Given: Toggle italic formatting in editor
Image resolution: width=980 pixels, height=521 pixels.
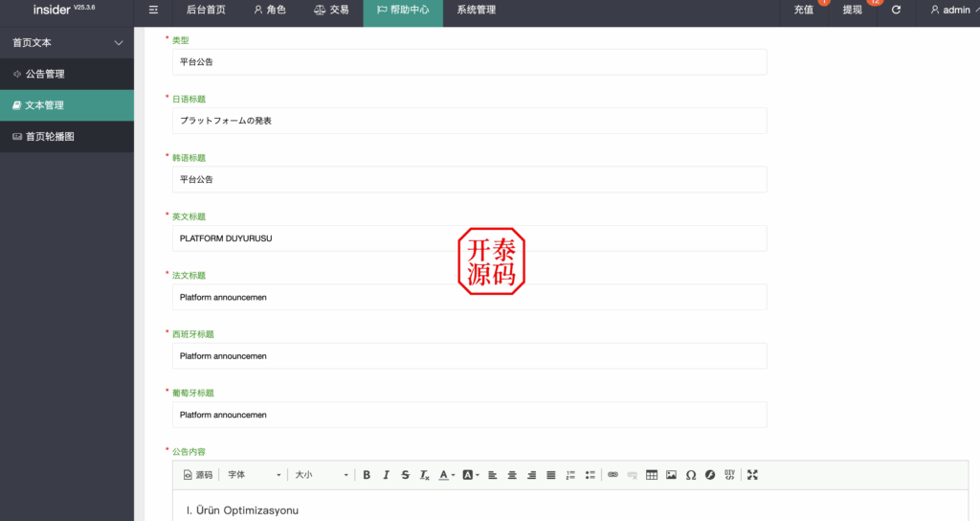Looking at the screenshot, I should click(387, 475).
